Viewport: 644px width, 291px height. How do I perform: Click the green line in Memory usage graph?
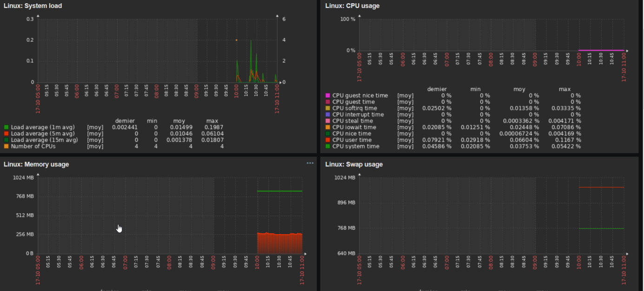(279, 191)
